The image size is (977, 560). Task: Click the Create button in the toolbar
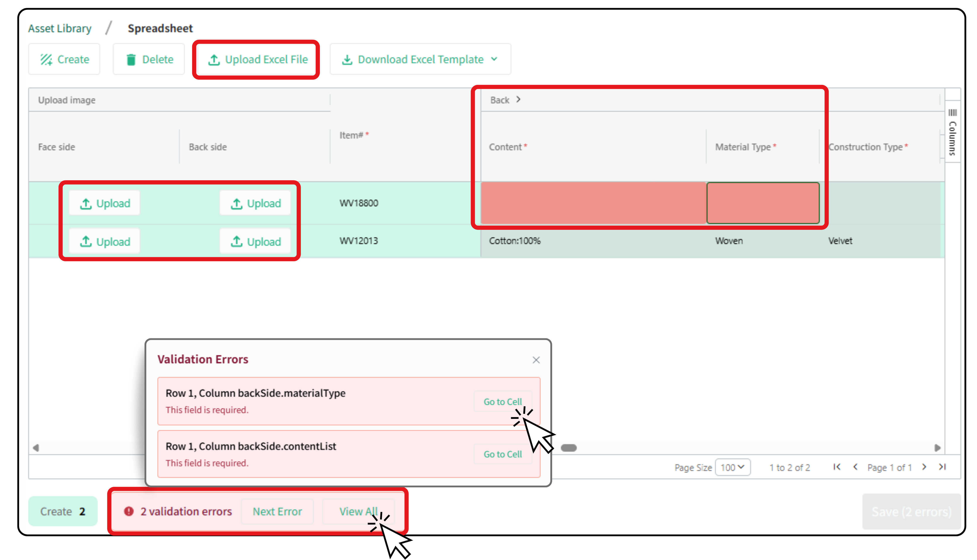(x=64, y=59)
